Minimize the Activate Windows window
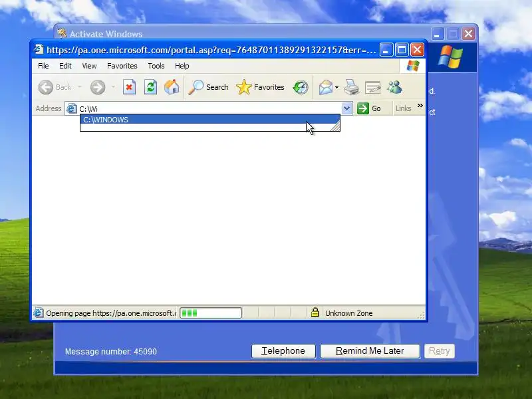Screen dimensions: 532x399 tap(438, 34)
